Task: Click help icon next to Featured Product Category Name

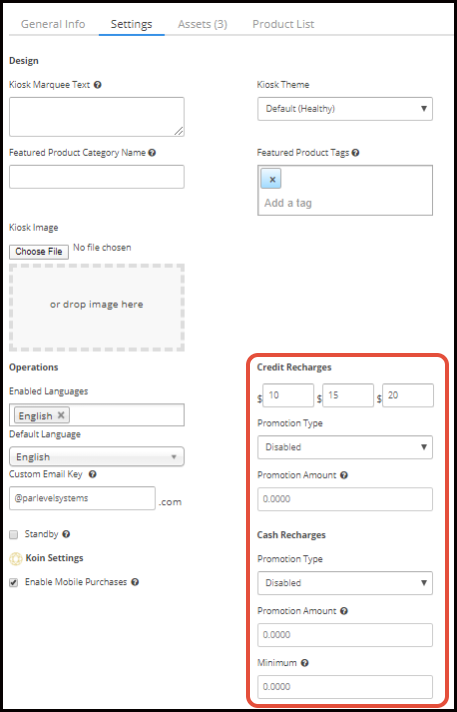Action: [152, 153]
